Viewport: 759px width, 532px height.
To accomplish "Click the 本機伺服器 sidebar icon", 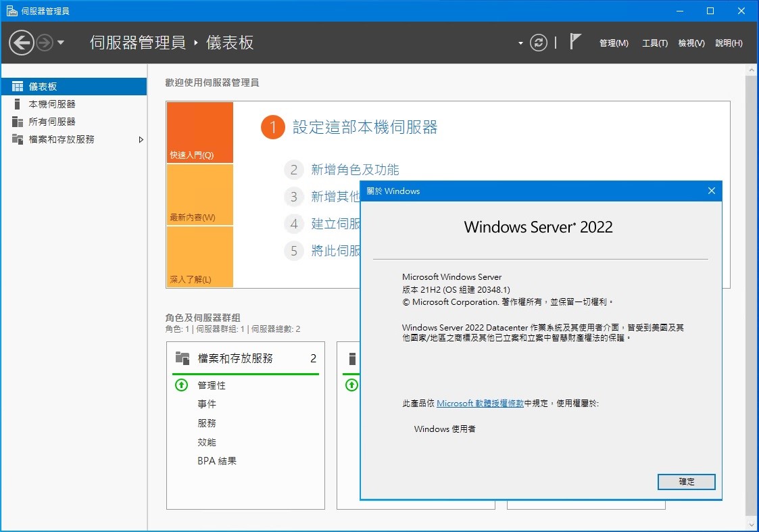I will pyautogui.click(x=18, y=104).
